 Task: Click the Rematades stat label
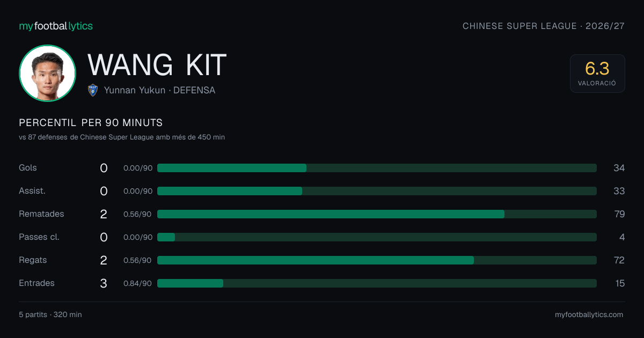coord(41,214)
